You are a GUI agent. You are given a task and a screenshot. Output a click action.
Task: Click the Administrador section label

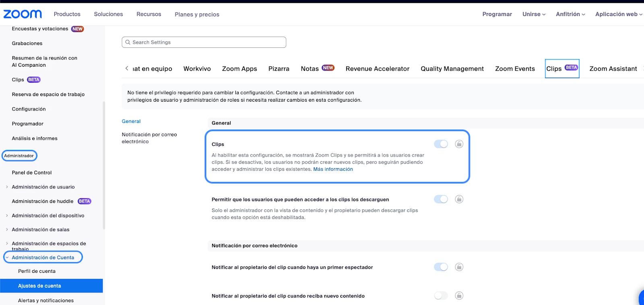(x=19, y=156)
